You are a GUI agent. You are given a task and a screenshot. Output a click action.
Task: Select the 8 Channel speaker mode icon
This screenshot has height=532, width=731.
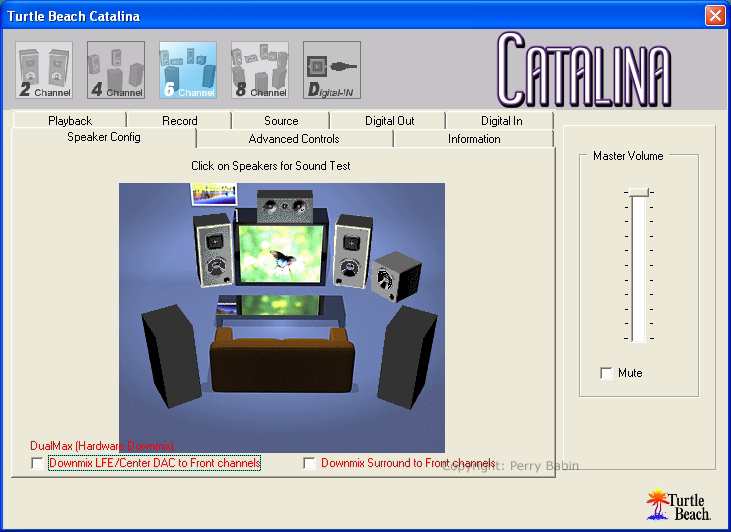pos(260,70)
